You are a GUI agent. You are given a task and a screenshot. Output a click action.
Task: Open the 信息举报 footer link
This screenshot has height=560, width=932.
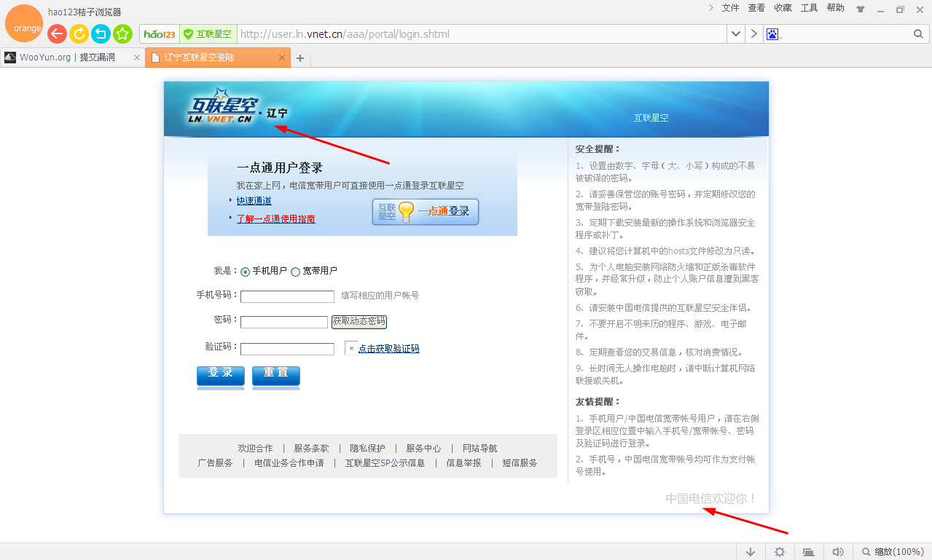(x=463, y=463)
